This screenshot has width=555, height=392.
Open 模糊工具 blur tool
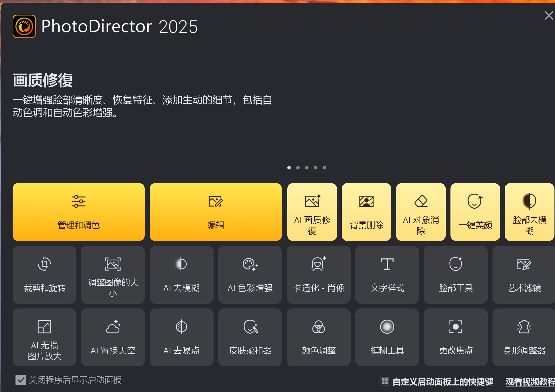pos(387,337)
